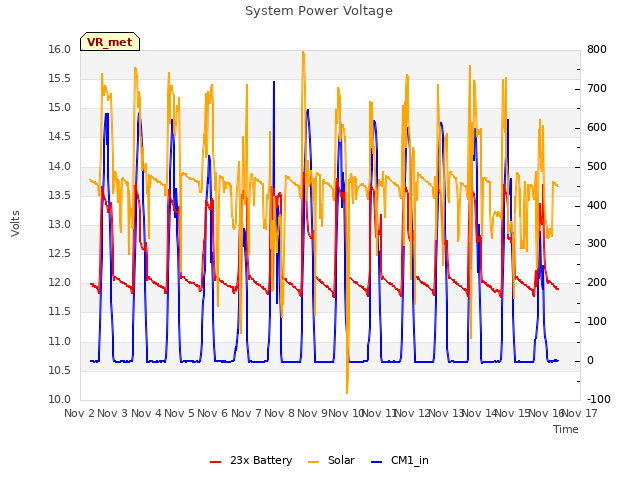Click the Volts y-axis label

15,223
